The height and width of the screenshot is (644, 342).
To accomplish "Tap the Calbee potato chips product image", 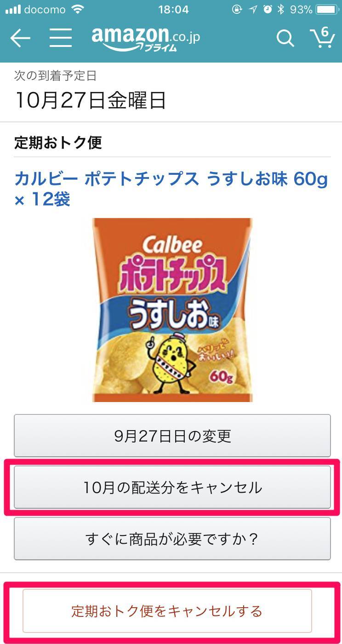I will [172, 310].
